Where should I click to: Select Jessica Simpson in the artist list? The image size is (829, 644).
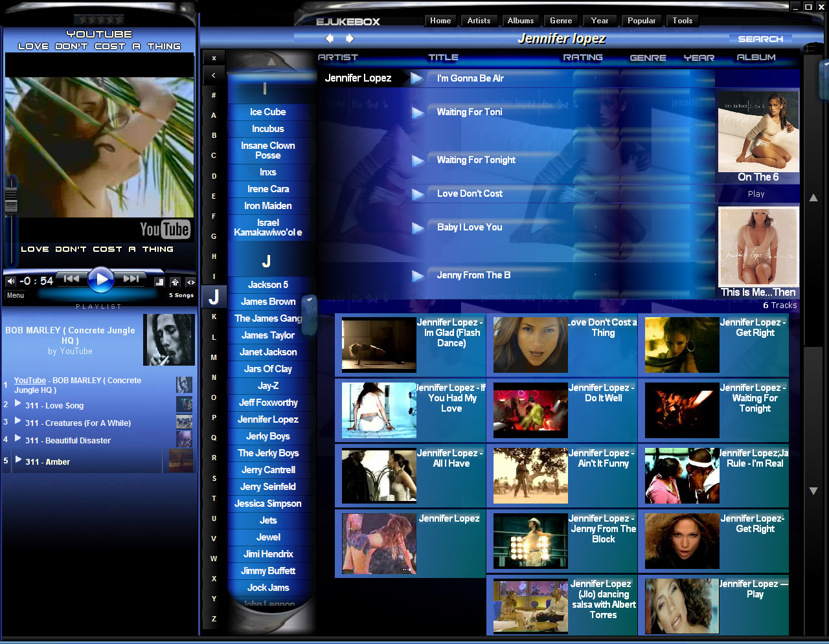tap(268, 504)
